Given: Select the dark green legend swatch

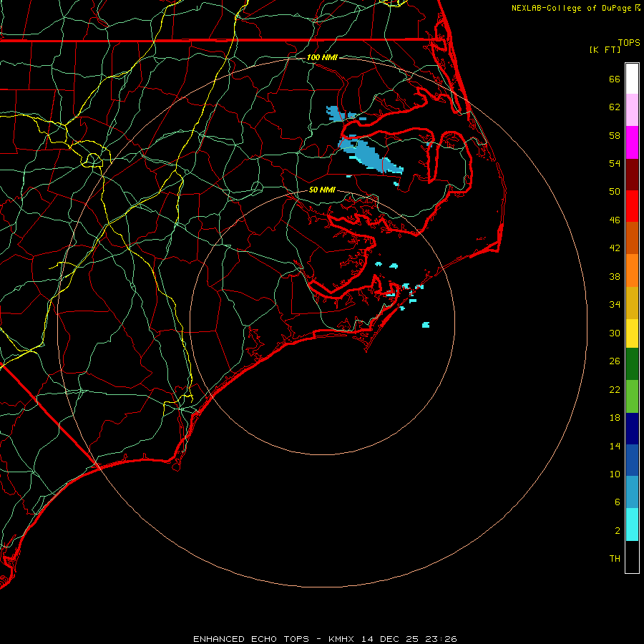Looking at the screenshot, I should click(x=632, y=364).
